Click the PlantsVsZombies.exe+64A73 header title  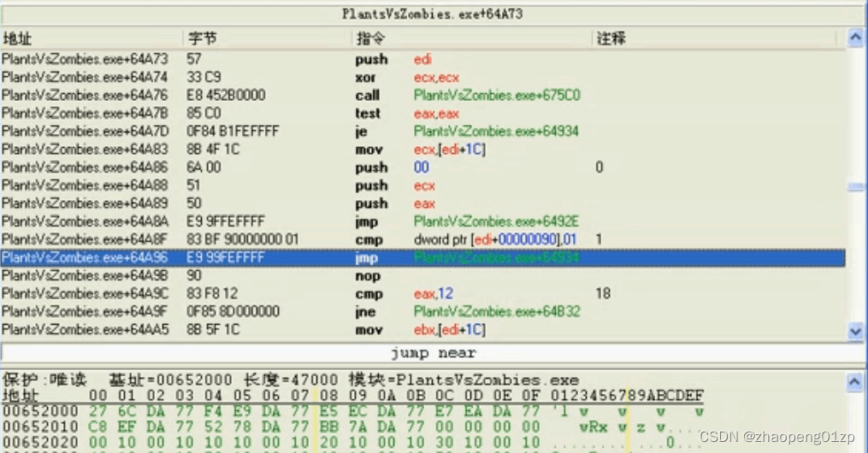[x=433, y=14]
